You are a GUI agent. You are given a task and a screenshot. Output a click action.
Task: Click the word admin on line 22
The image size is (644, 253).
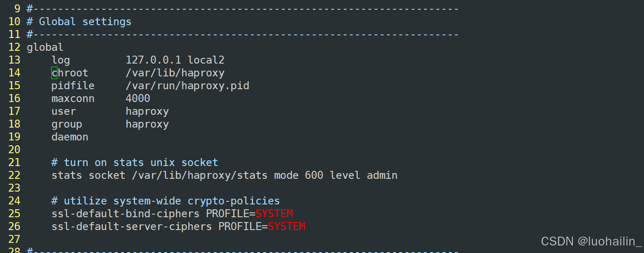pyautogui.click(x=382, y=175)
